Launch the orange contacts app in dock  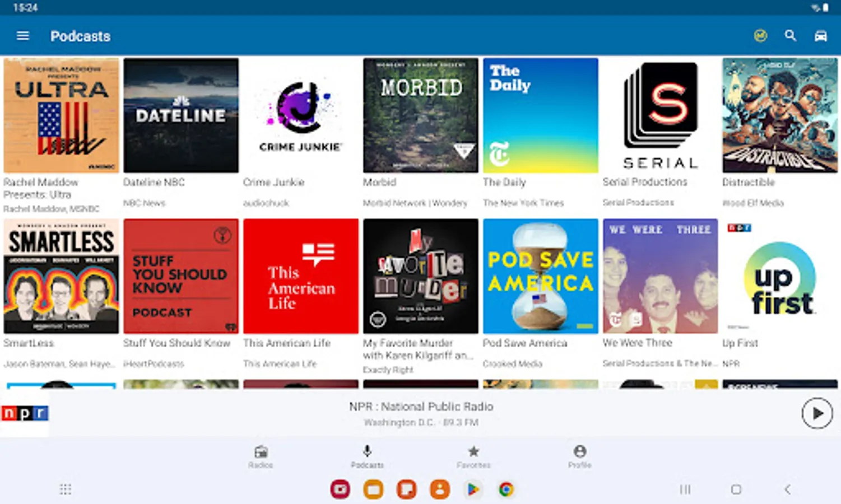(440, 489)
